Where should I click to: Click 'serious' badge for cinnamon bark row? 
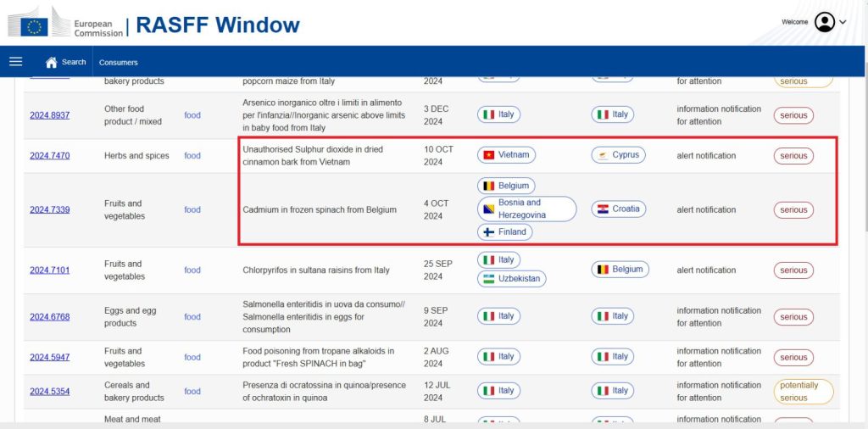point(793,156)
